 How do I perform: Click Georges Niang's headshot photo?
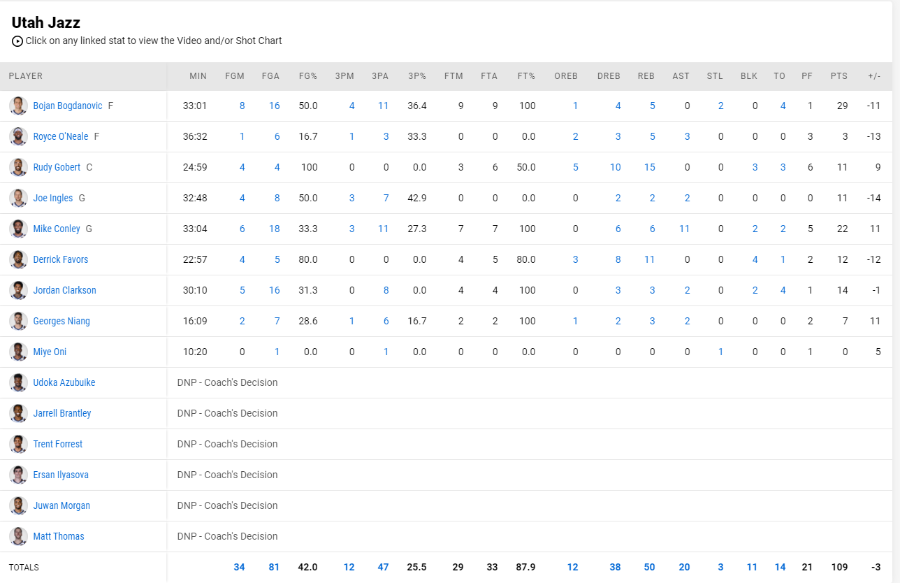[x=18, y=321]
